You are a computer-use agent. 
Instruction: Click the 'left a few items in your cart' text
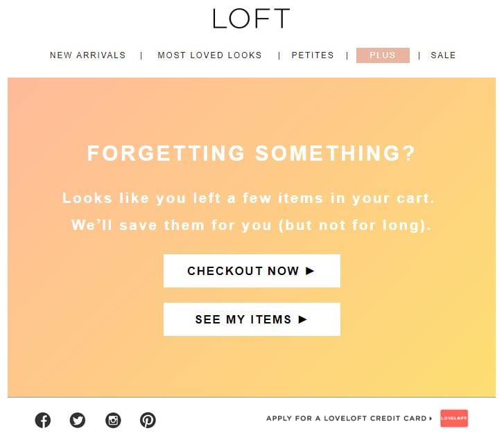[313, 198]
